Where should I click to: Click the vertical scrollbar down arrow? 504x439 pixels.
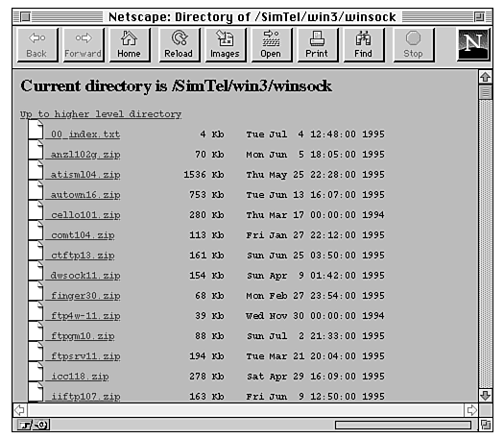(485, 395)
